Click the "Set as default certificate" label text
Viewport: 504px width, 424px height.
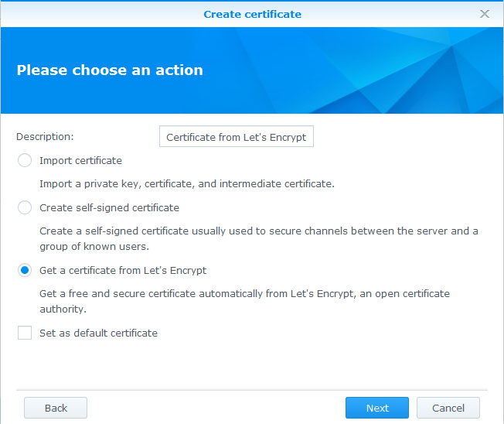(98, 333)
